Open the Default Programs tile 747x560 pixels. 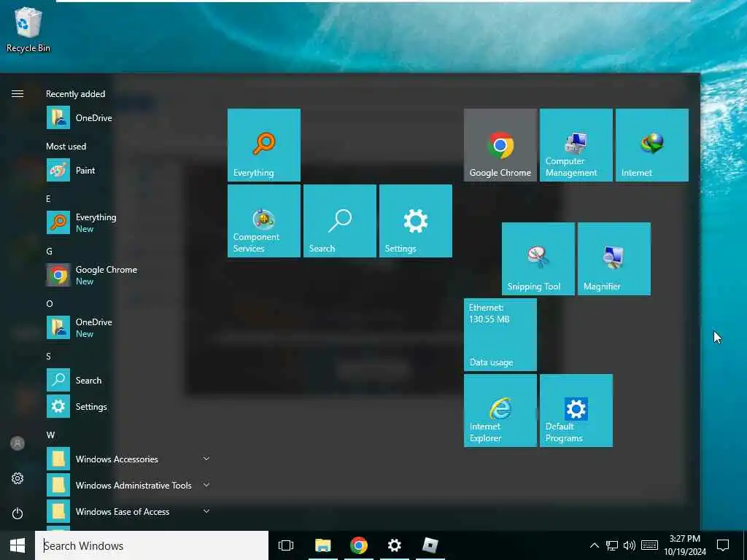(x=576, y=411)
